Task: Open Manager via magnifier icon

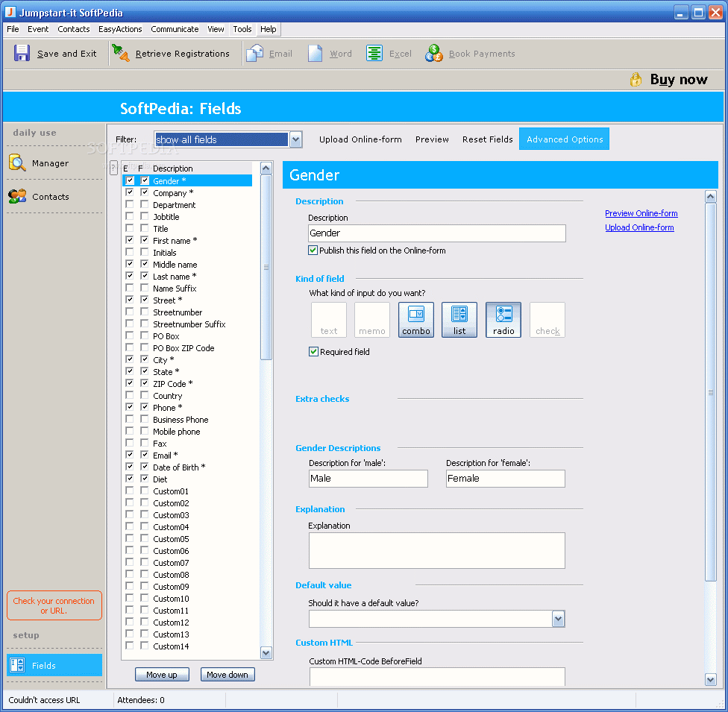Action: 17,163
